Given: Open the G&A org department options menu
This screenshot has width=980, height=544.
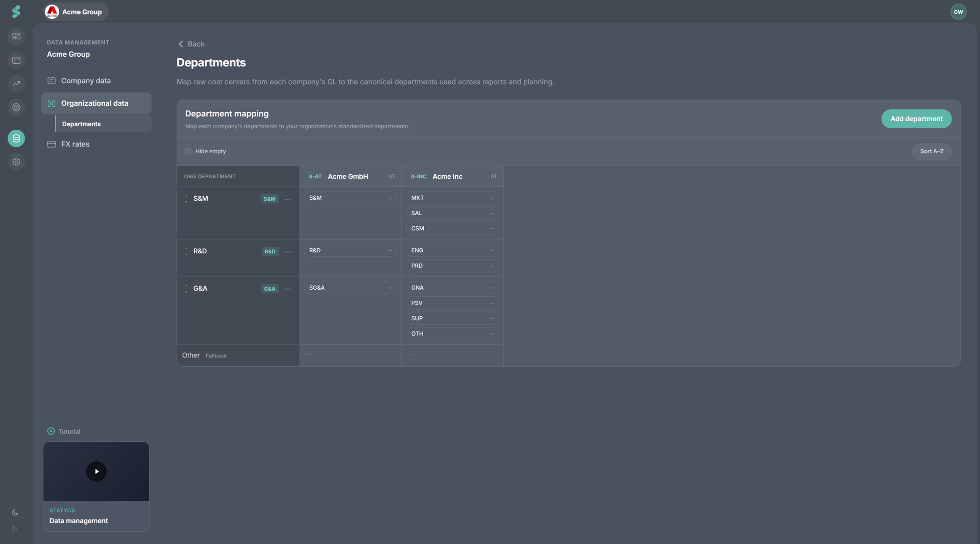Looking at the screenshot, I should coord(288,289).
